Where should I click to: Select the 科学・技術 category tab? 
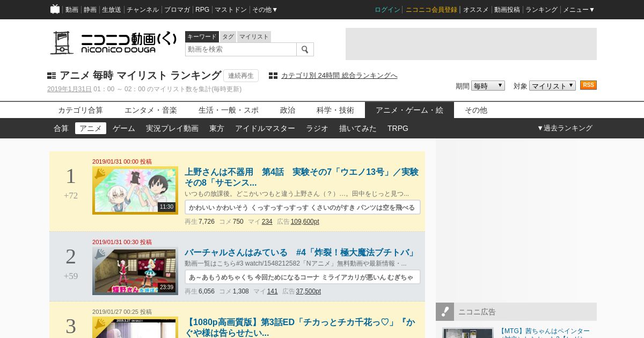pos(335,110)
